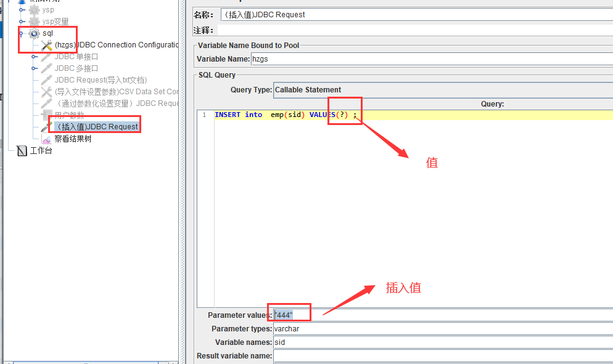Click the JDBC Request(导入txt文档) pipette icon
This screenshot has height=364, width=613.
point(46,80)
